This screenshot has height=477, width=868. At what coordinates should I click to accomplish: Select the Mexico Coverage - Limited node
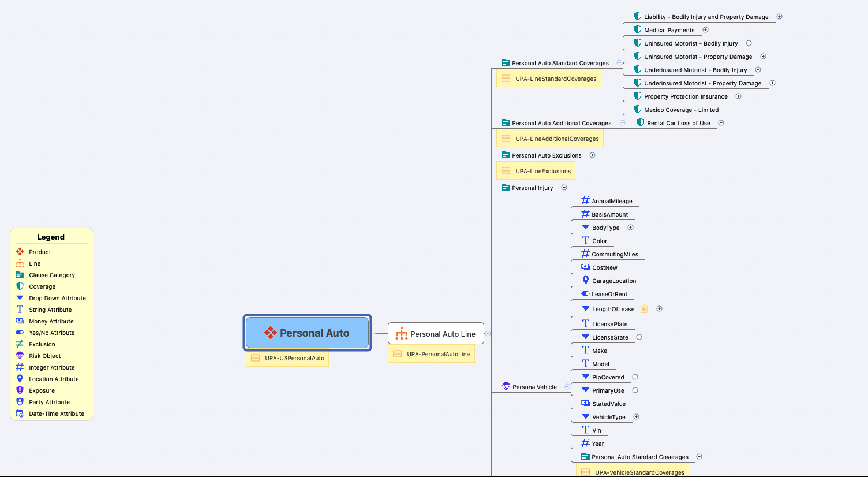click(681, 110)
